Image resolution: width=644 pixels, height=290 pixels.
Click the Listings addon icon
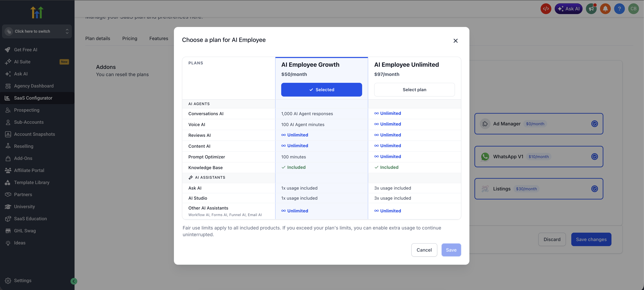pos(485,189)
